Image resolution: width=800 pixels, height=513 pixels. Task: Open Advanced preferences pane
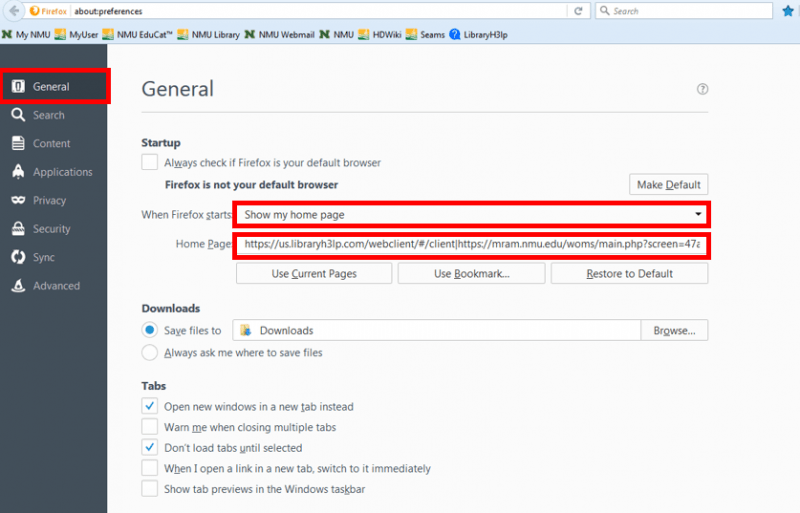pyautogui.click(x=54, y=286)
